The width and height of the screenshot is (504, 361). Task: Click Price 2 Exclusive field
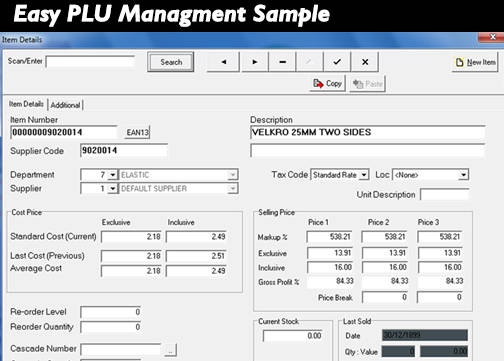(385, 253)
